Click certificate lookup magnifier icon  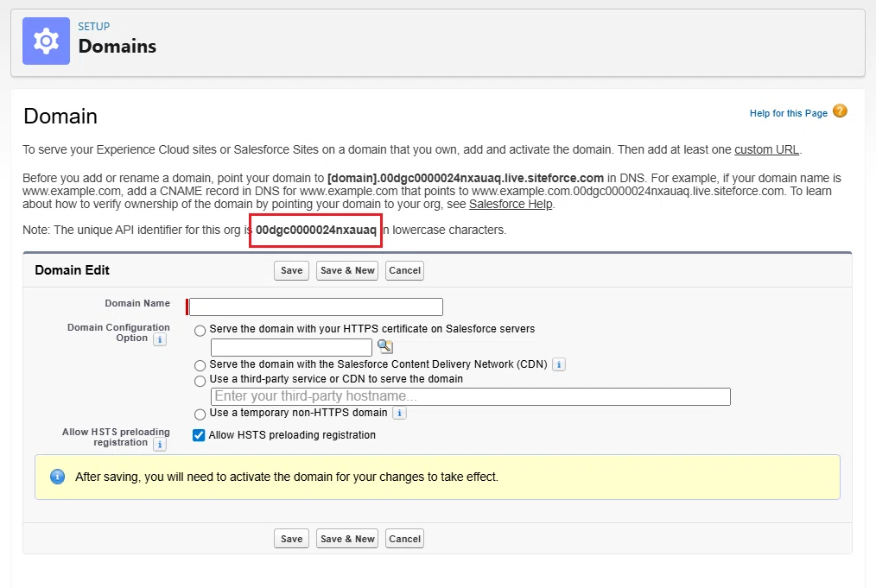point(385,347)
